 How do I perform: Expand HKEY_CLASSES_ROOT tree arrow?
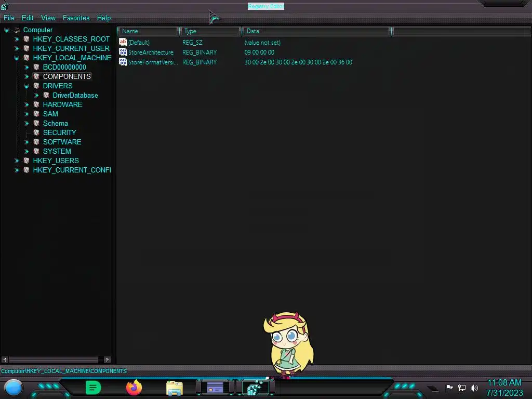coord(16,39)
